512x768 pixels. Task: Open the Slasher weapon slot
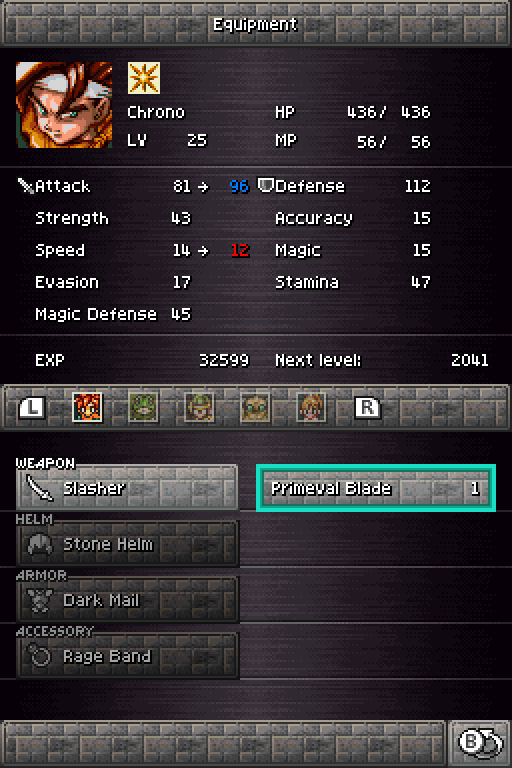(x=127, y=488)
